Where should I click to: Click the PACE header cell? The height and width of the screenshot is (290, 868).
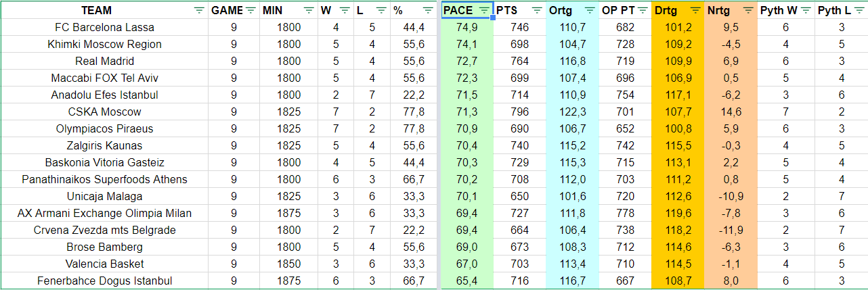[x=467, y=10]
